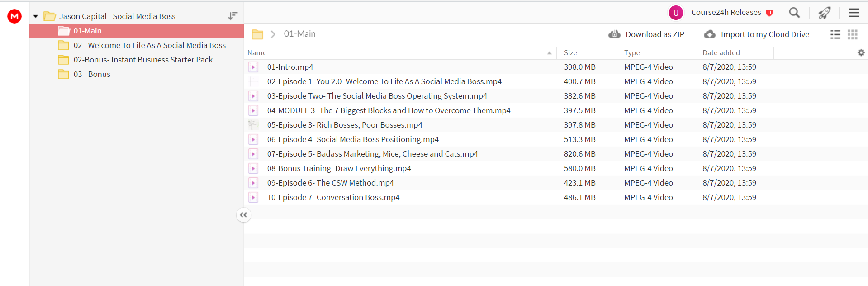Click video icon for 01-Intro.mp4
This screenshot has height=286, width=868.
pos(253,67)
